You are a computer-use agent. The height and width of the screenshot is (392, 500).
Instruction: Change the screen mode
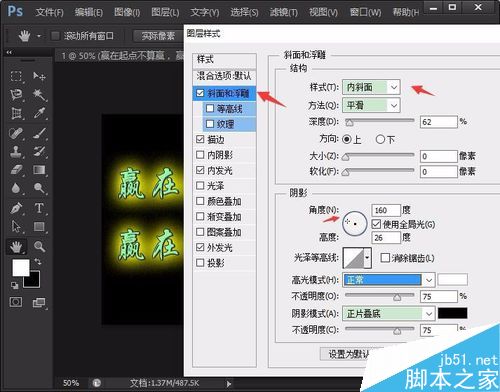(x=39, y=303)
